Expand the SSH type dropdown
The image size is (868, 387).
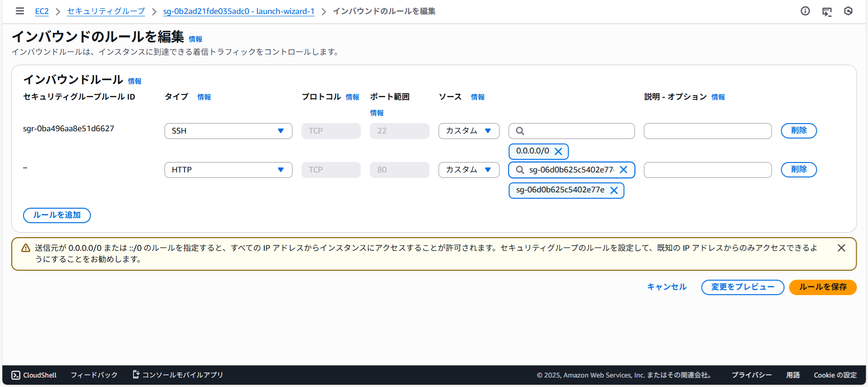(x=228, y=131)
